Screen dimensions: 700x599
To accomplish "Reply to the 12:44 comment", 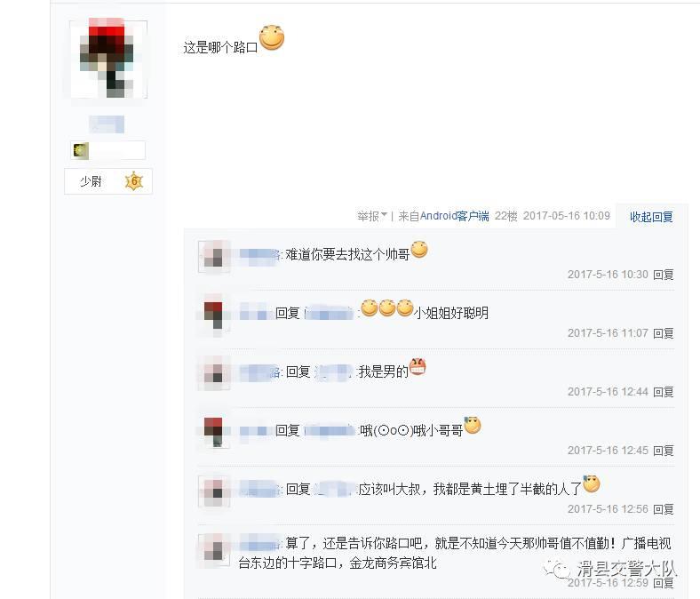I will pyautogui.click(x=664, y=392).
